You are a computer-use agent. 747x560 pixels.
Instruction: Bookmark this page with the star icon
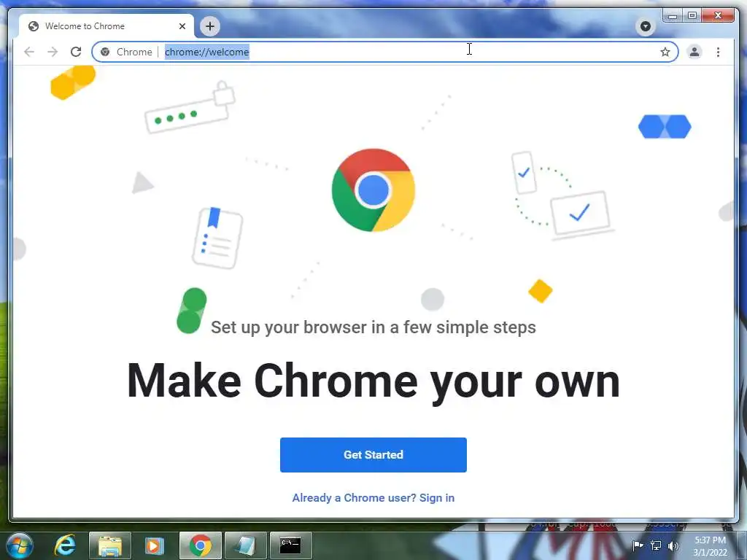(x=665, y=52)
